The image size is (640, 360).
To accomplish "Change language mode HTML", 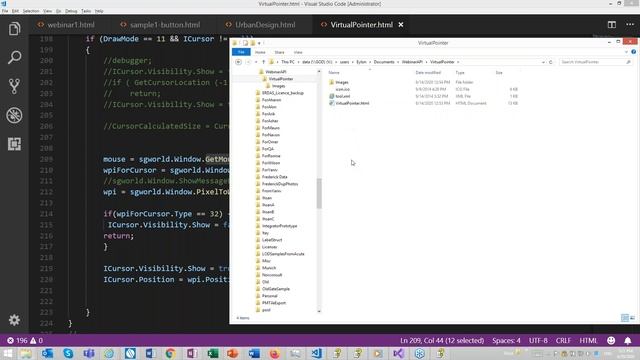I will 588,340.
